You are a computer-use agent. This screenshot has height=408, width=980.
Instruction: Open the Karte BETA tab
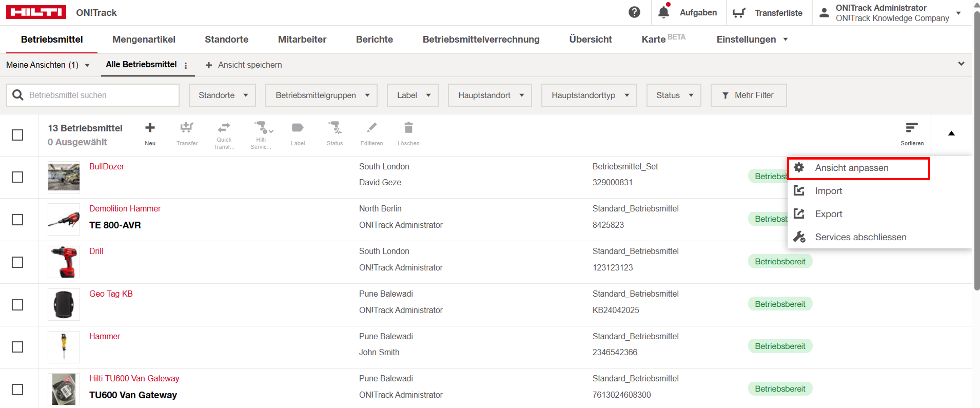tap(663, 39)
